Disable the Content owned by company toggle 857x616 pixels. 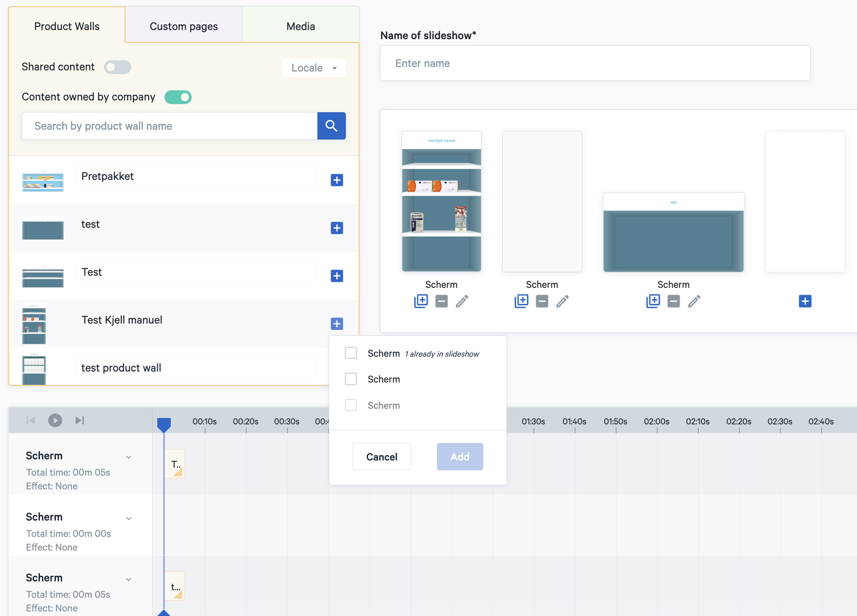pos(178,96)
